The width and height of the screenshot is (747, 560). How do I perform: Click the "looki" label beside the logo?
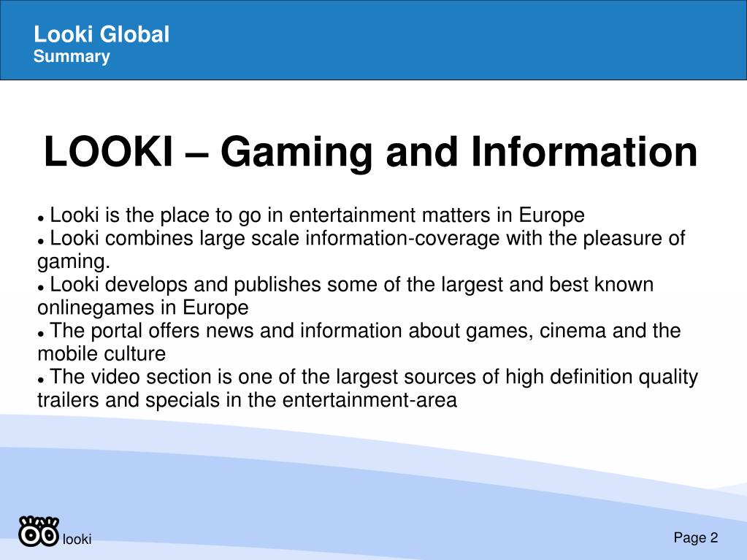(77, 539)
